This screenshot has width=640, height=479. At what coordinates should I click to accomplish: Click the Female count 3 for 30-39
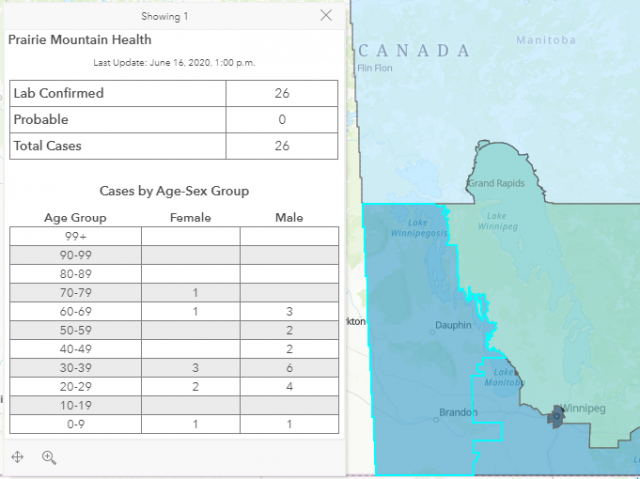[196, 368]
